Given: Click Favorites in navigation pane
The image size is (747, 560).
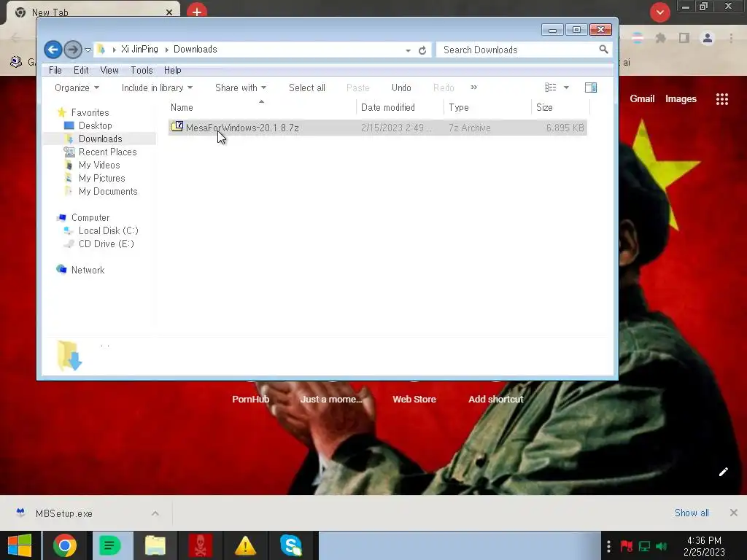Looking at the screenshot, I should [90, 112].
